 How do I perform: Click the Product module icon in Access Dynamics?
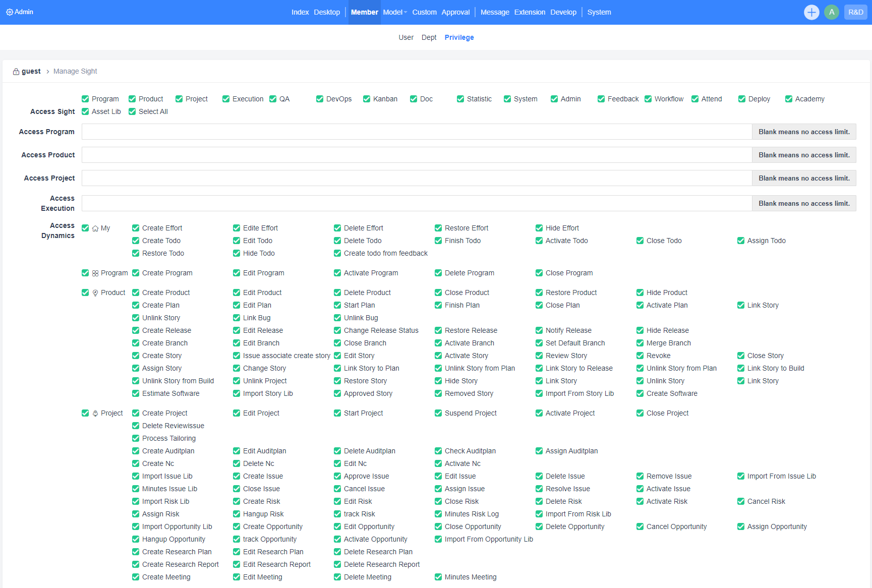(x=95, y=293)
